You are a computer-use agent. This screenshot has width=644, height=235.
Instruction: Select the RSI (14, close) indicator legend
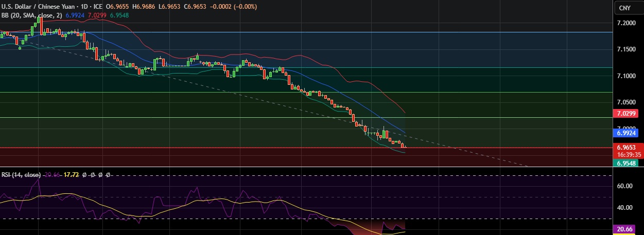pos(21,175)
